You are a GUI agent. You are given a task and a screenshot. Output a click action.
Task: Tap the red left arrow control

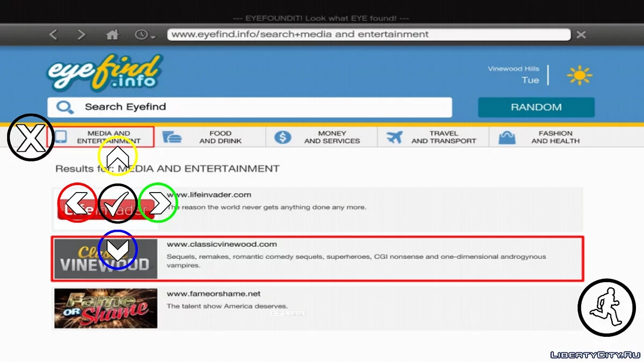coord(77,203)
